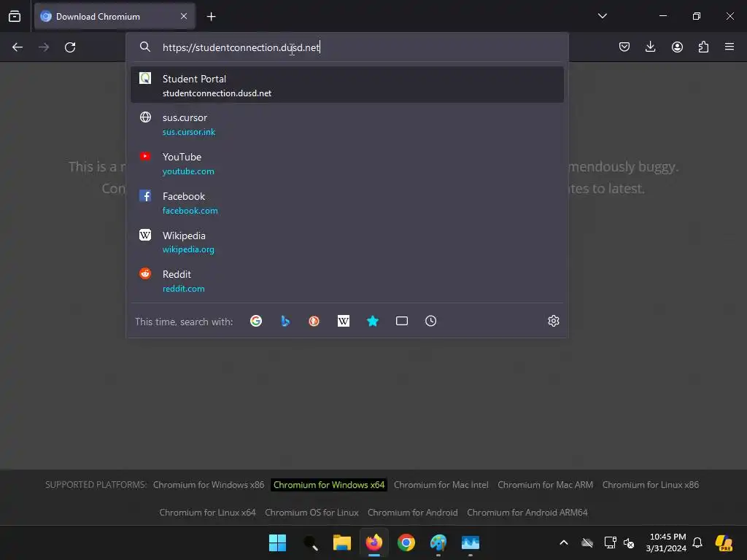Search this time with DuckDuckGo
Image resolution: width=747 pixels, height=560 pixels.
pyautogui.click(x=314, y=321)
